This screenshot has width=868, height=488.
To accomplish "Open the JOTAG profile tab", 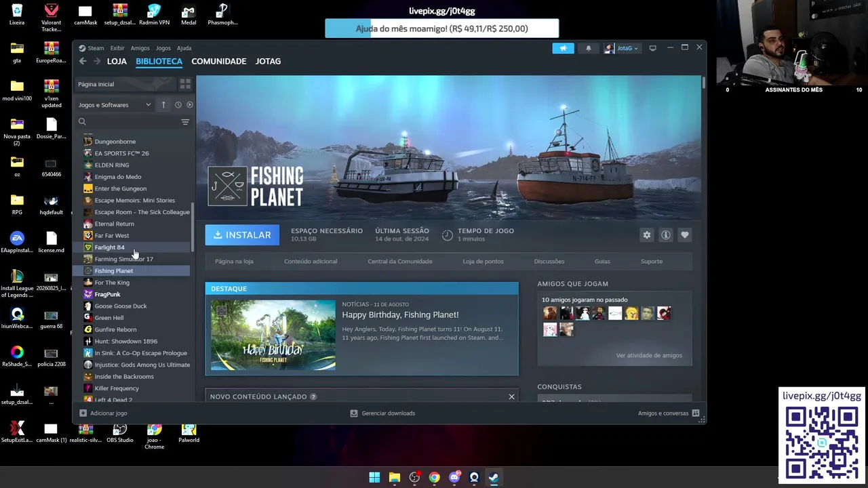I will pos(268,61).
